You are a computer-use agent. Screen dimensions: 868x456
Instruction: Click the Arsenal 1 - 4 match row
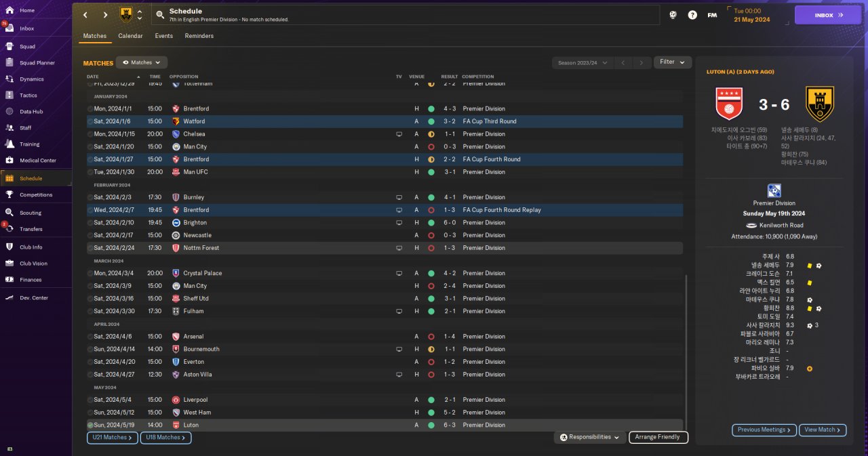(x=384, y=336)
